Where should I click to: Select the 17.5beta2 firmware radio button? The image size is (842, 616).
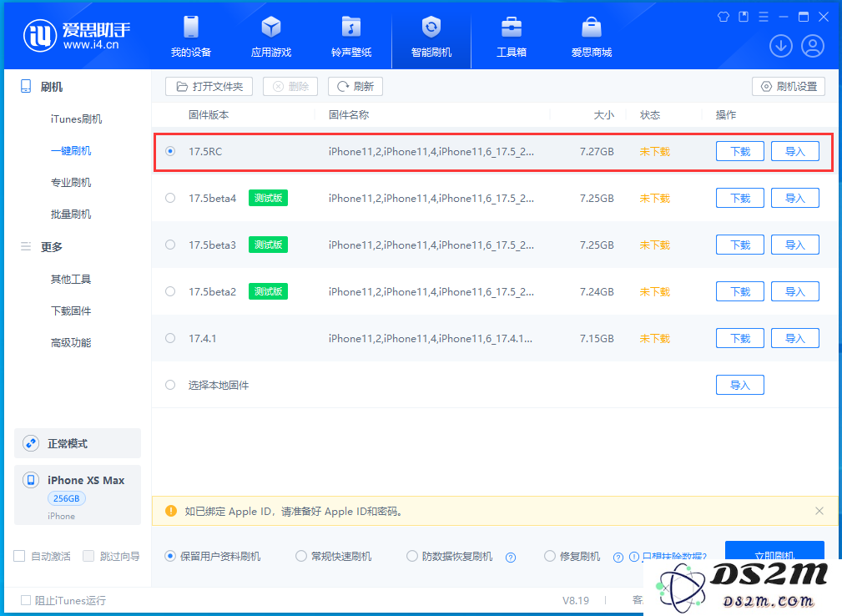click(x=170, y=291)
